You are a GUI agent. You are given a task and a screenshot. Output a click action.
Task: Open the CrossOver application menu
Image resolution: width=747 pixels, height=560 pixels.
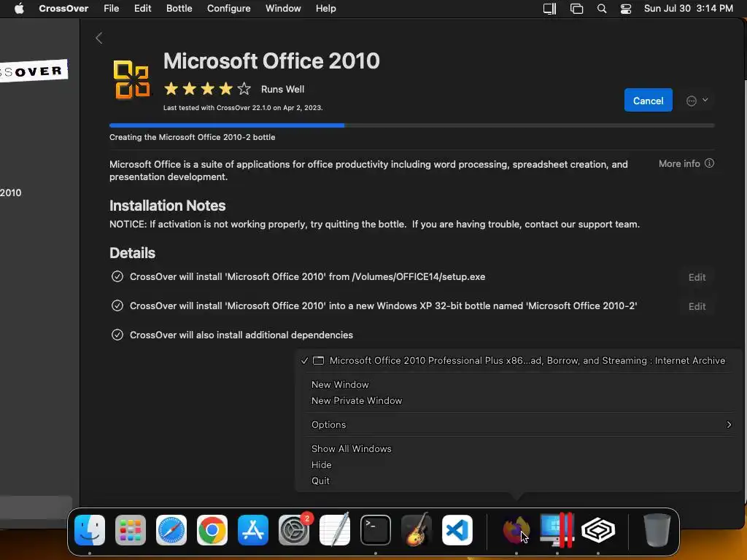pyautogui.click(x=63, y=9)
